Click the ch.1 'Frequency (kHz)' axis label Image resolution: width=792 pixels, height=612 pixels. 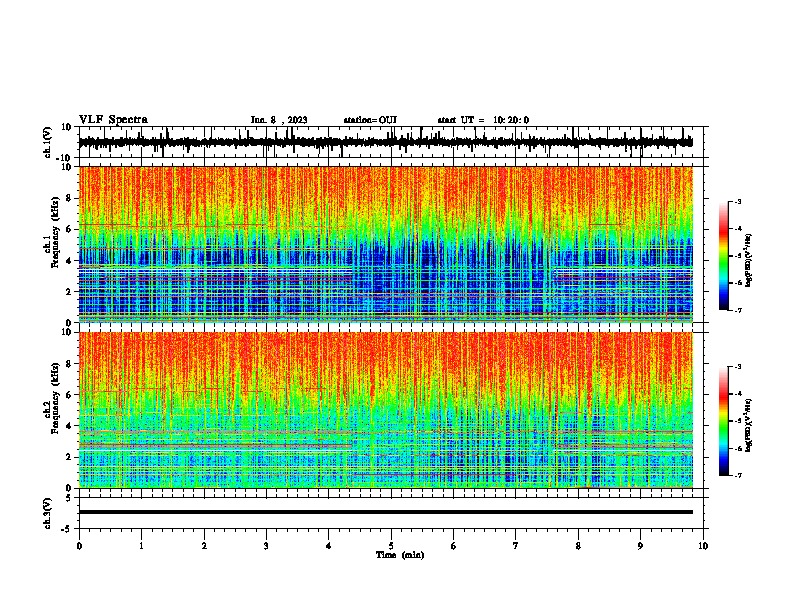pos(55,232)
